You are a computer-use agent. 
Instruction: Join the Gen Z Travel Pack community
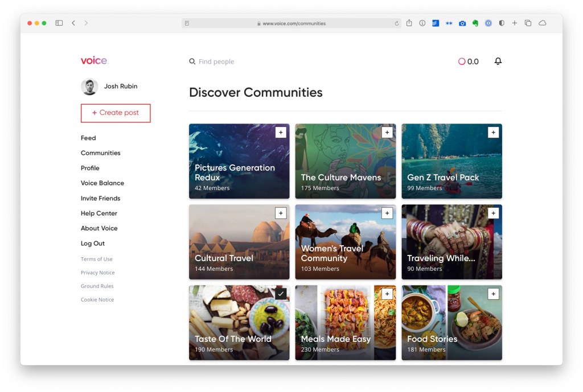493,133
